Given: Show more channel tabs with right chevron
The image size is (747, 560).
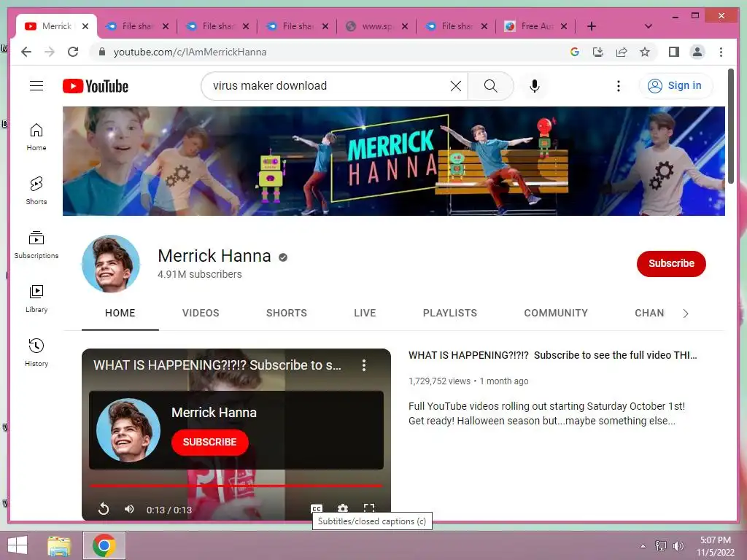Looking at the screenshot, I should 686,314.
